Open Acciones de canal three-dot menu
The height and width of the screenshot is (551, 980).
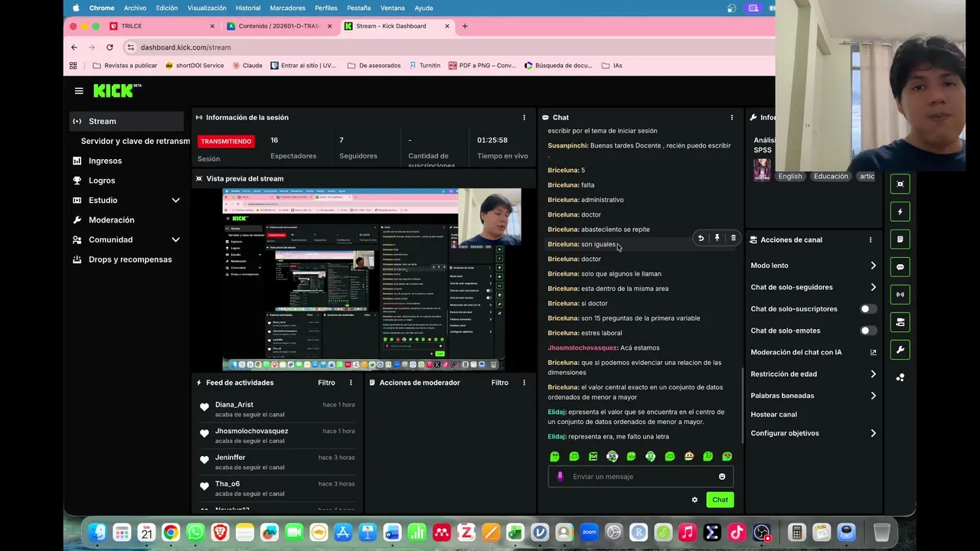tap(871, 240)
